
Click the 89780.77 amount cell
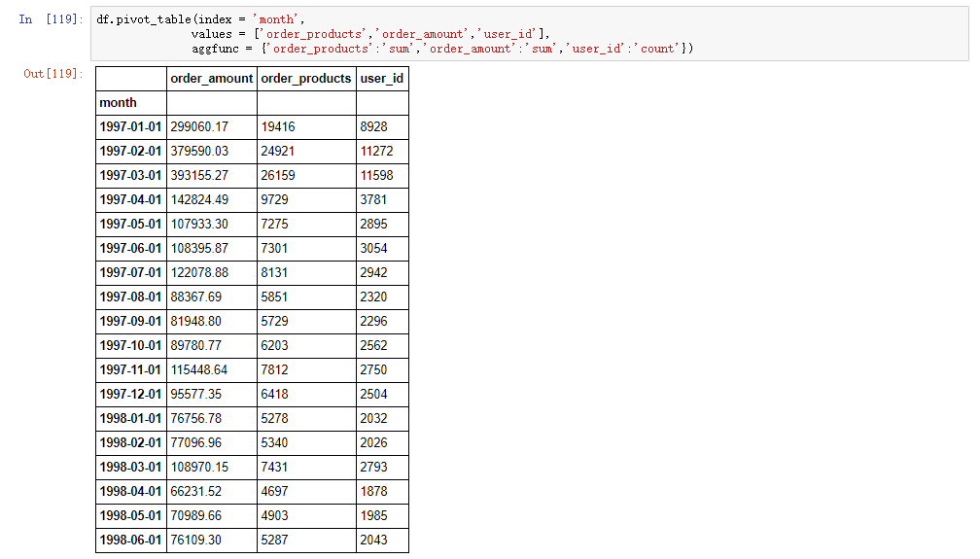click(x=212, y=346)
